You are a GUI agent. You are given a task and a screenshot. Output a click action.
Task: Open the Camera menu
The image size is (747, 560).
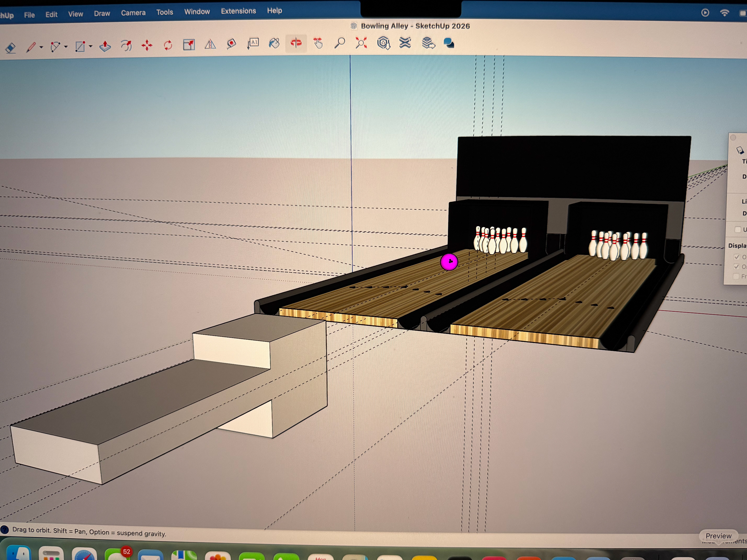tap(133, 13)
